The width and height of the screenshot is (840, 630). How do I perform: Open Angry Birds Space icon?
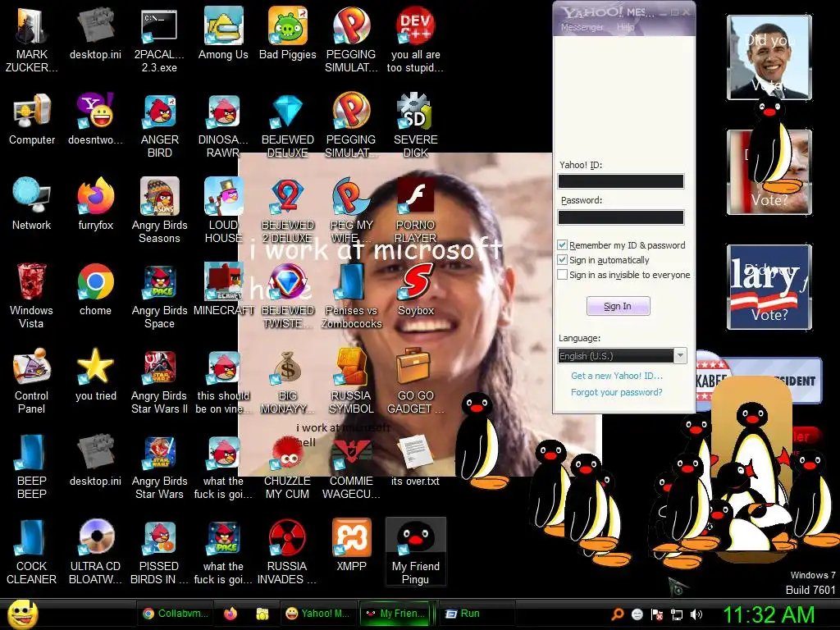coord(160,295)
